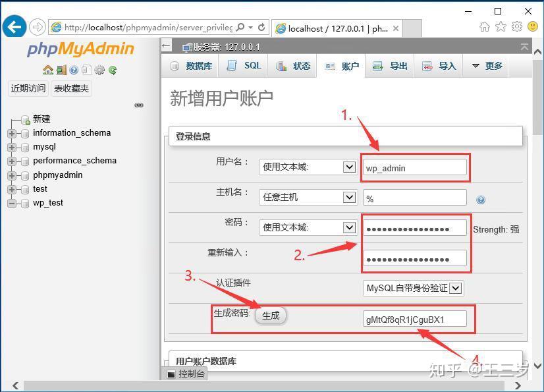Switch to SQL tab
Viewport: 544px width, 392px height.
pyautogui.click(x=243, y=66)
